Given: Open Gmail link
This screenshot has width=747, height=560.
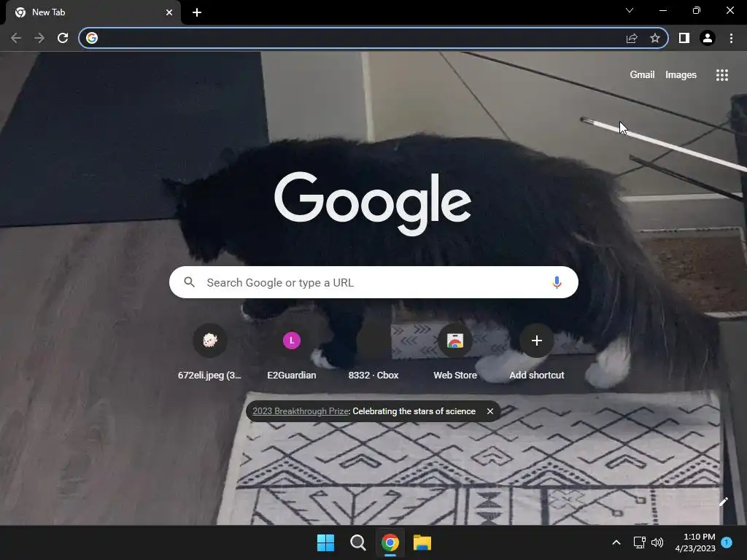Looking at the screenshot, I should click(642, 75).
